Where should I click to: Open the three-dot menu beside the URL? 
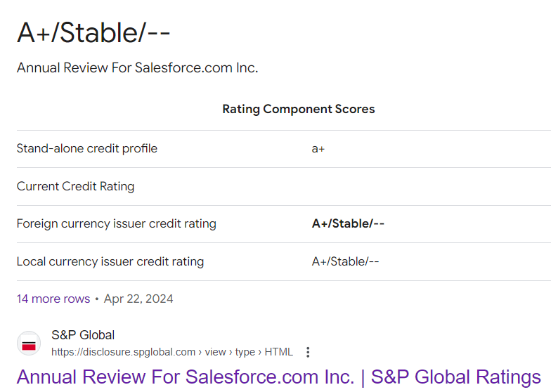click(308, 352)
